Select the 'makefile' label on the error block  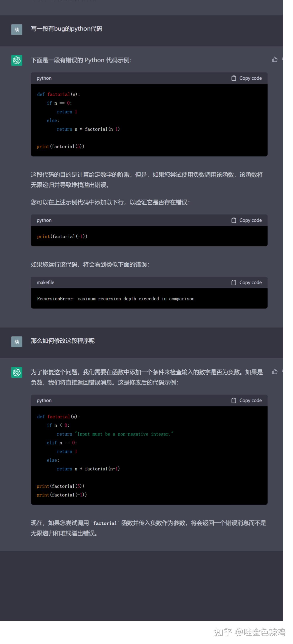[46, 282]
